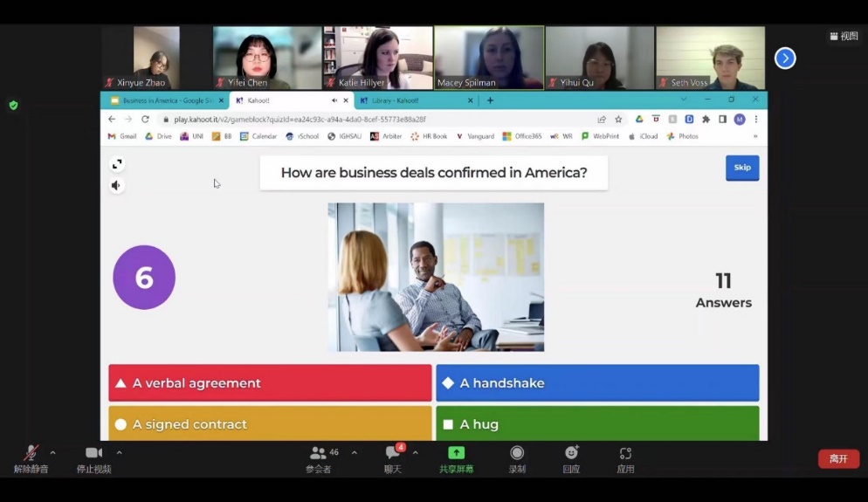This screenshot has width=868, height=502.
Task: Open the reactions smiley icon
Action: 571,453
